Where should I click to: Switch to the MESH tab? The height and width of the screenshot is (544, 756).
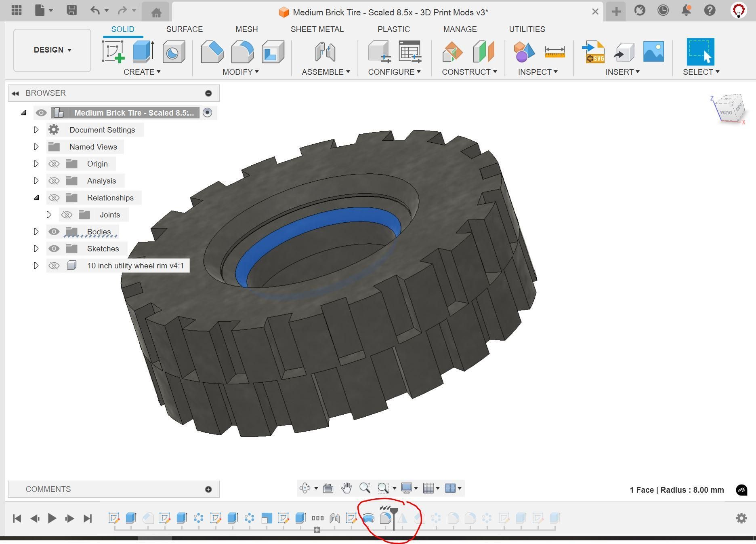247,29
